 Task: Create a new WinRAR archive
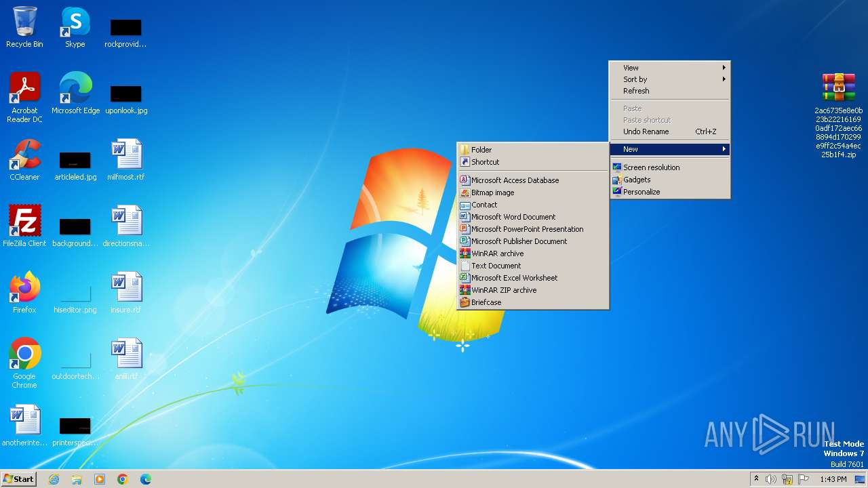[x=533, y=253]
